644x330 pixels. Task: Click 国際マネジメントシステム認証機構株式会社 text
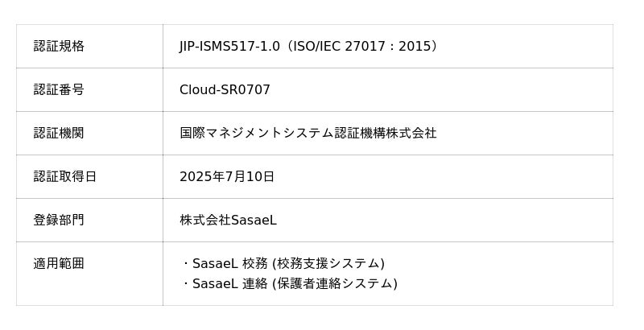[308, 134]
